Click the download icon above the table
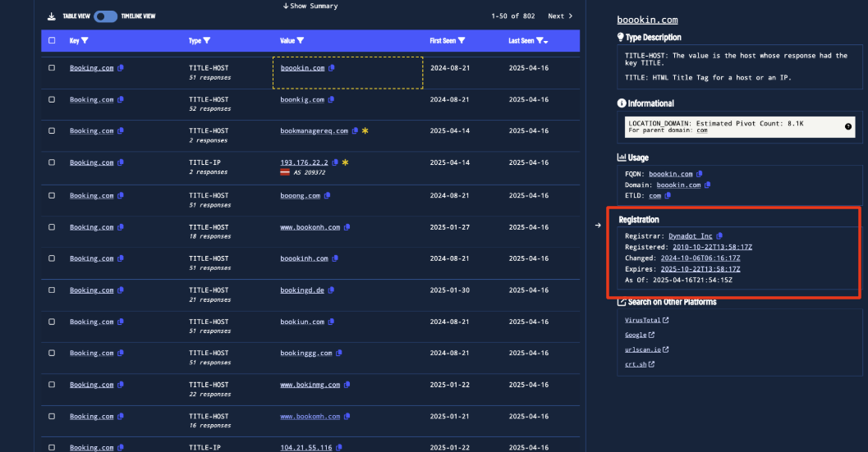 point(51,16)
